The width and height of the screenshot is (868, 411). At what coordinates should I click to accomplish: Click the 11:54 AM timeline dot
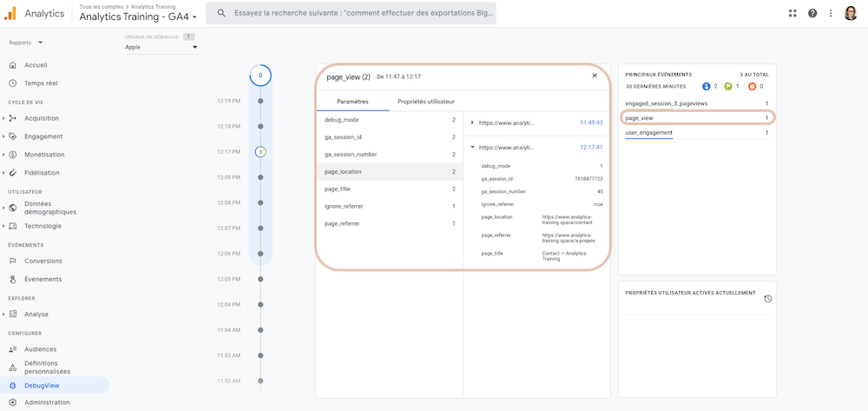260,330
